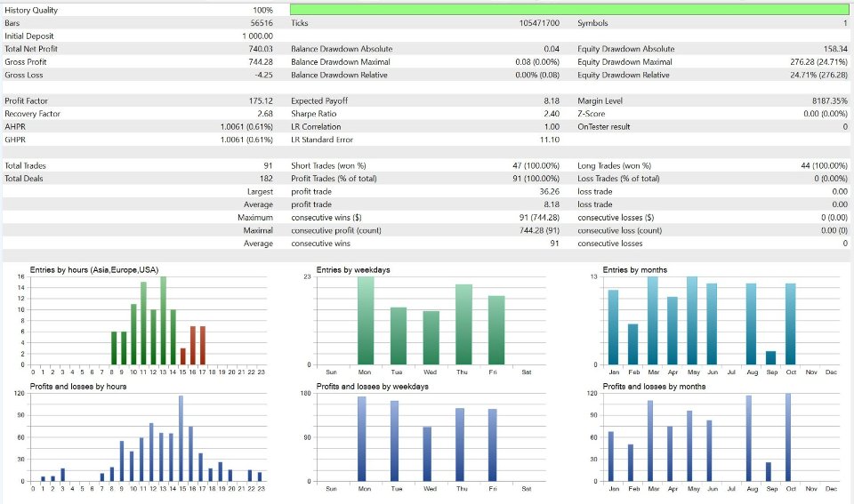The width and height of the screenshot is (854, 504).
Task: Click the Recovery Factor label
Action: point(32,114)
